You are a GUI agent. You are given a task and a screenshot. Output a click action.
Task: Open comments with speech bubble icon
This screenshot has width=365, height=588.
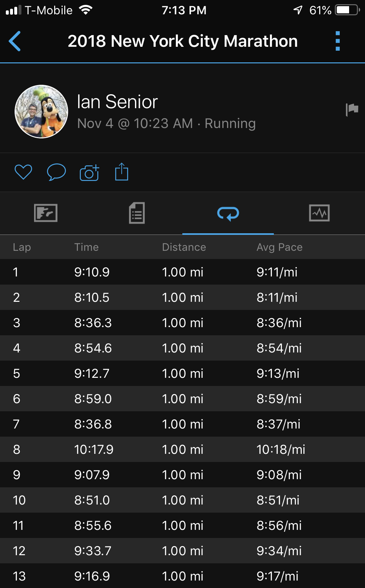[56, 172]
